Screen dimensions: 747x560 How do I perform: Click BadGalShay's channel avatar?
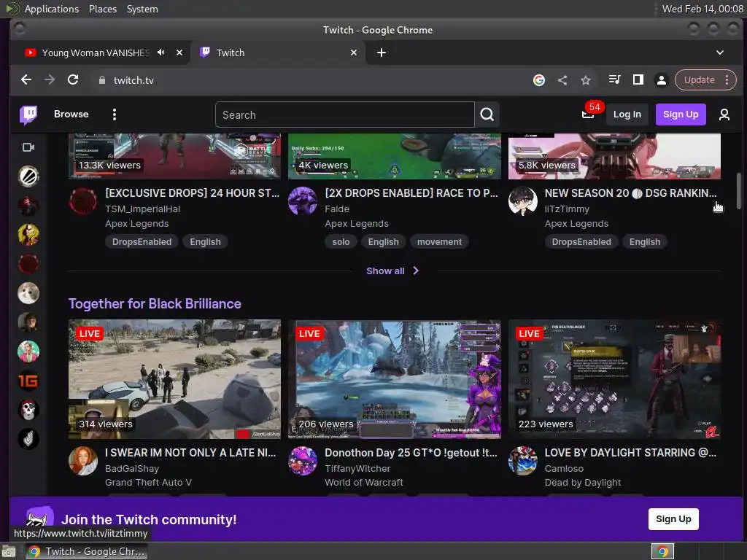[x=83, y=461]
